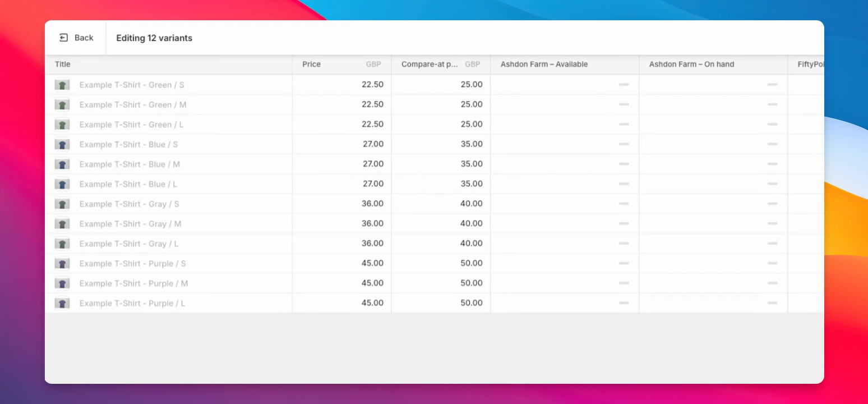
Task: Click the Example T-Shirt - Blue / M title
Action: tap(130, 164)
